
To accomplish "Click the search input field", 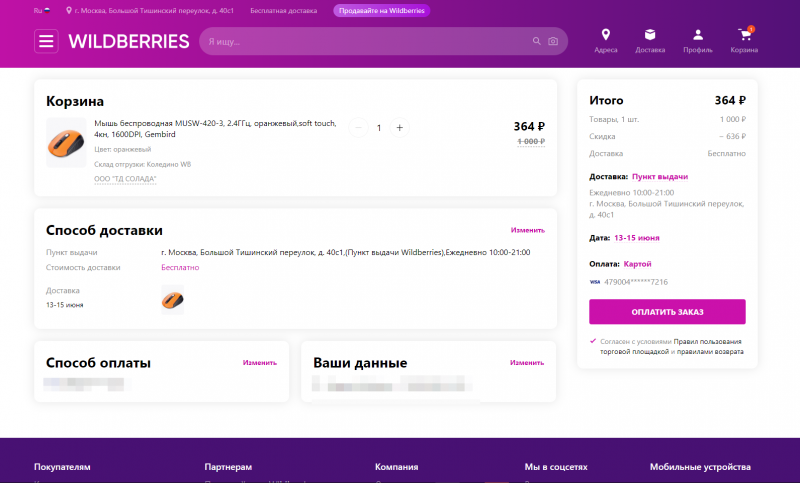I will pos(365,41).
